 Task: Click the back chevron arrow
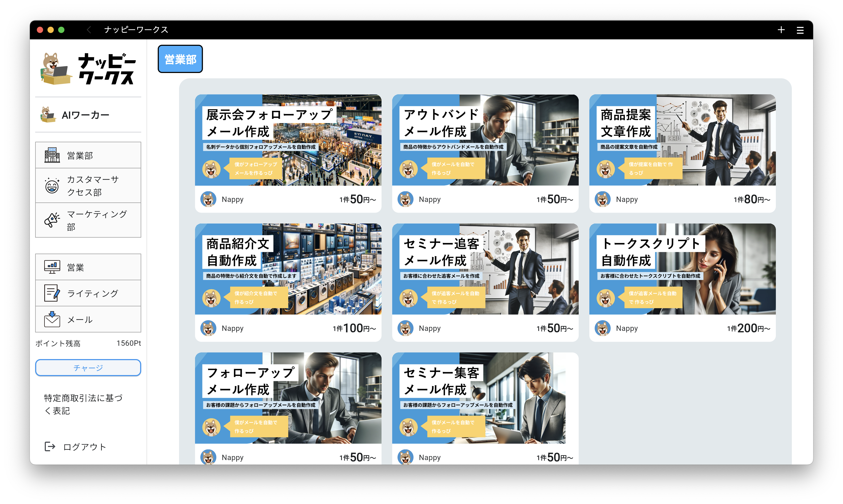coord(89,30)
